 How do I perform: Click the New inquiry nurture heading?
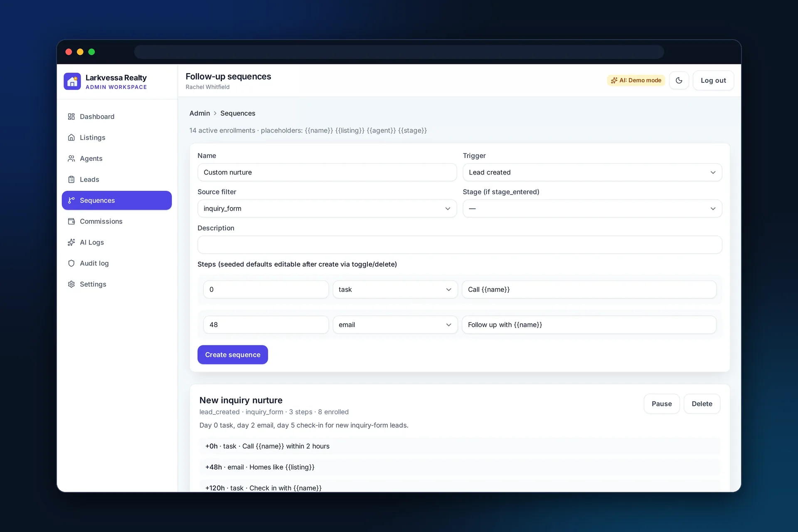tap(241, 400)
